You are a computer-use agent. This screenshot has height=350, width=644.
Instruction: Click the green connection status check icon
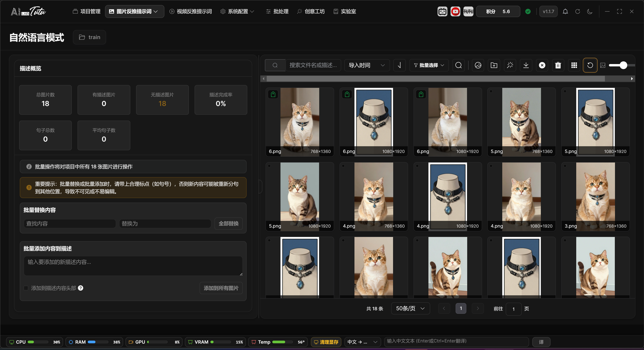pyautogui.click(x=528, y=12)
